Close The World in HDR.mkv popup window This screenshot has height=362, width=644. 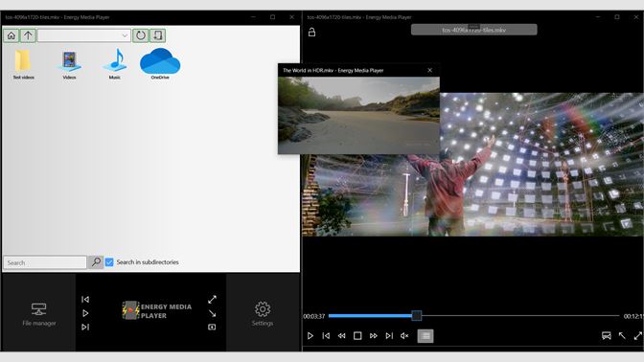tap(429, 70)
